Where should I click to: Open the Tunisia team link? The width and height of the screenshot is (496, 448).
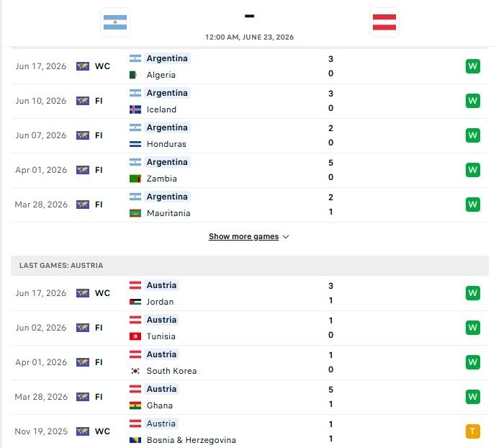[161, 336]
